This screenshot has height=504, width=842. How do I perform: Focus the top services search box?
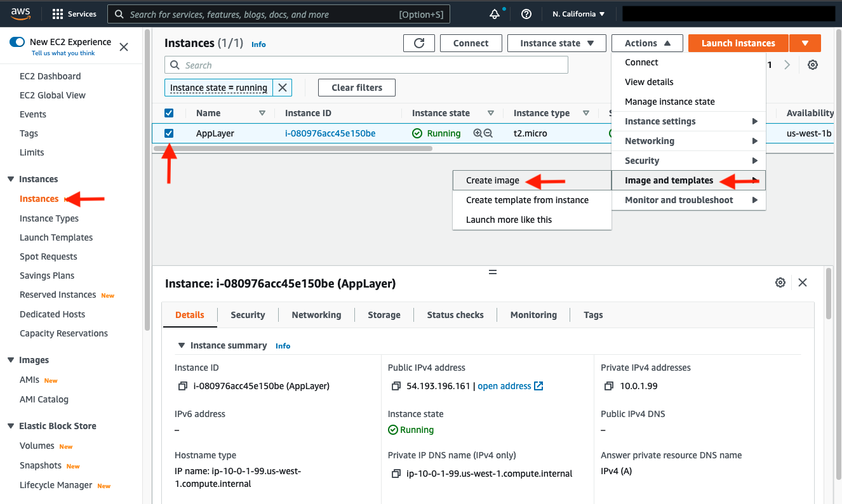coord(279,14)
